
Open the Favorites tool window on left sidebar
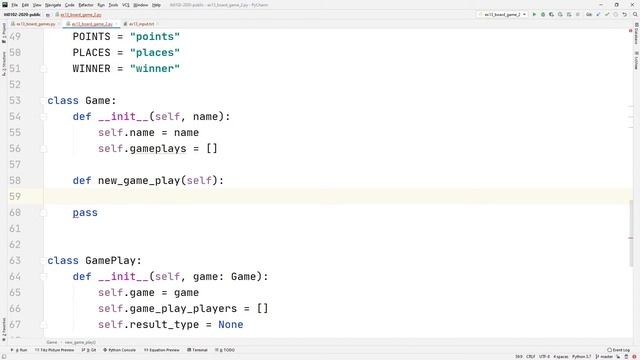click(x=4, y=329)
